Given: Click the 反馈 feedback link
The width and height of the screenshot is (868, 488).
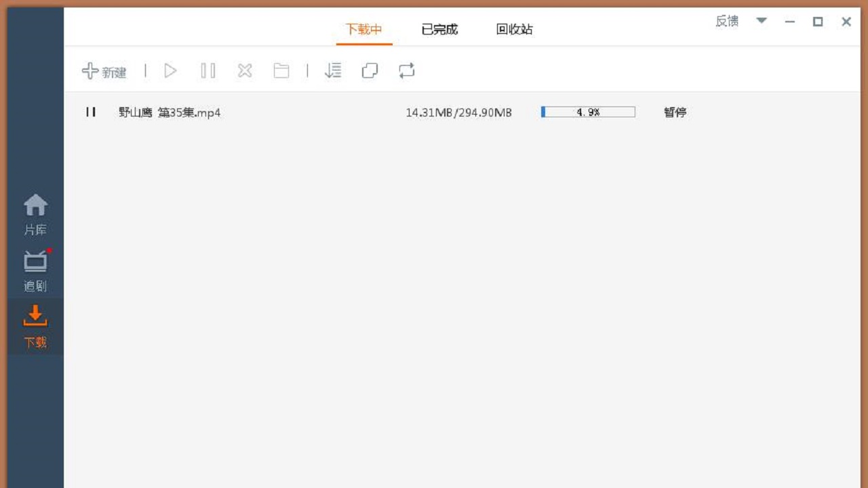Looking at the screenshot, I should tap(727, 22).
